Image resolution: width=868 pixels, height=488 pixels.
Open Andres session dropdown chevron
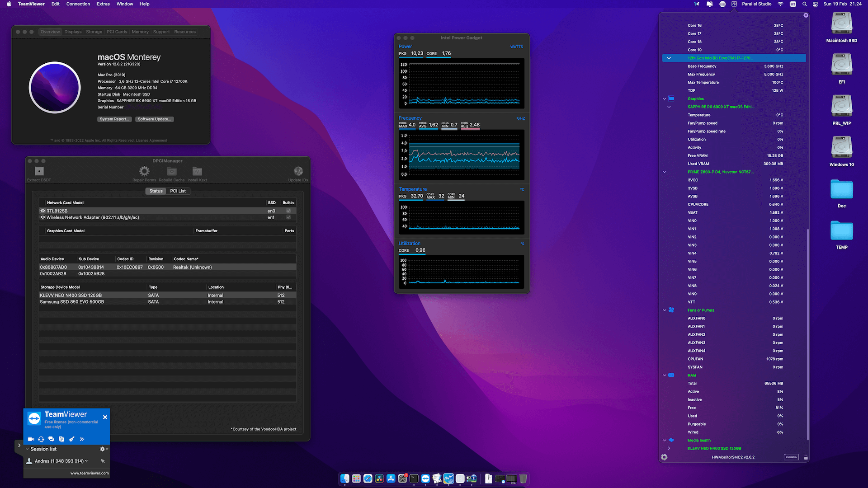(86, 461)
